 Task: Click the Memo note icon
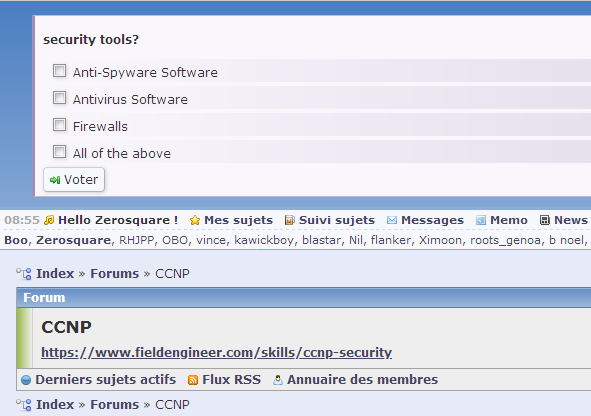[x=481, y=220]
